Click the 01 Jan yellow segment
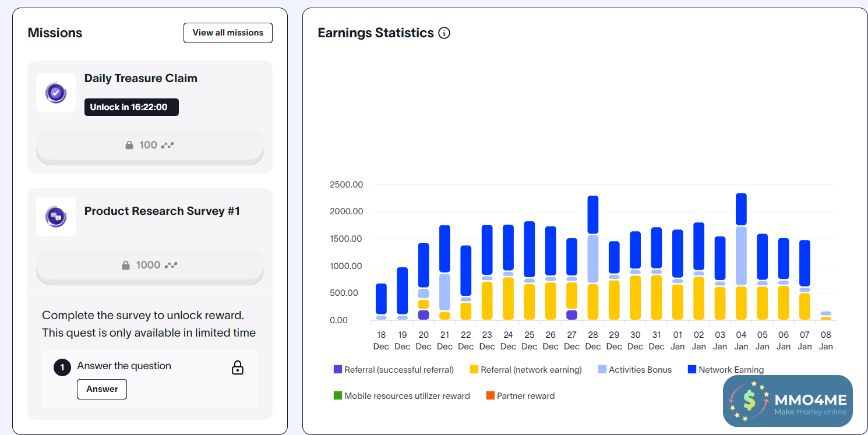 point(678,302)
